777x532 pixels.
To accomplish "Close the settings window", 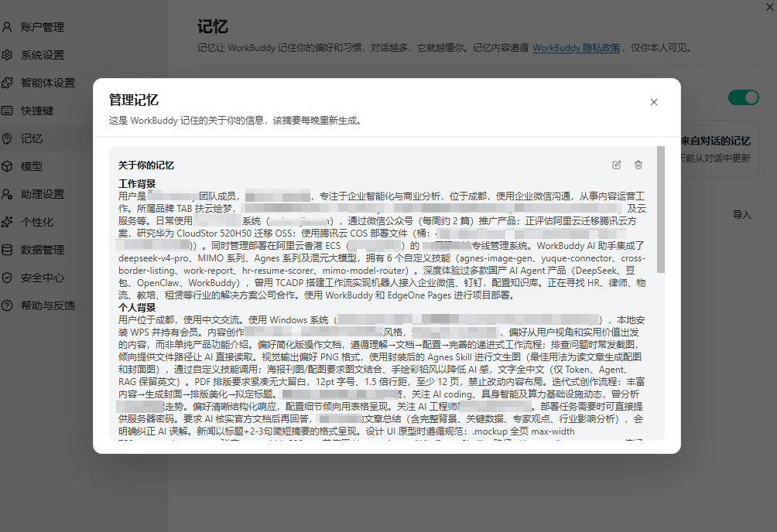I will tap(771, 6).
